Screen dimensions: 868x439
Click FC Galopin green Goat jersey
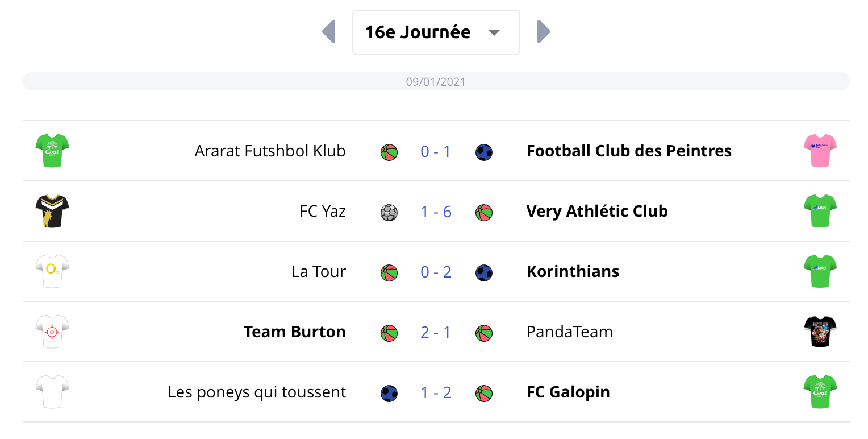pos(820,392)
